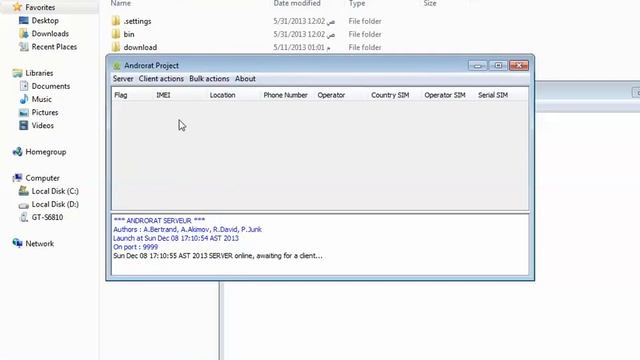Click the 'SERVER online, awaiting' log line
Image resolution: width=640 pixels, height=360 pixels.
(x=218, y=256)
